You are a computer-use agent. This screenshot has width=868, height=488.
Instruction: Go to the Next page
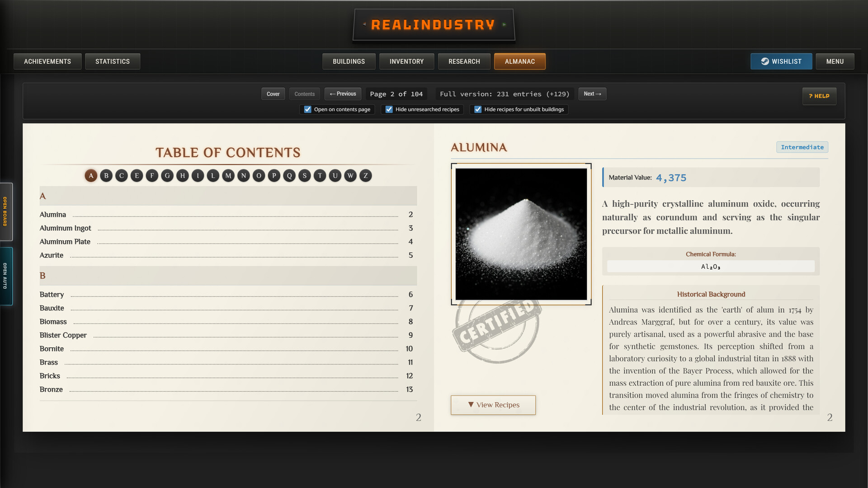click(592, 94)
